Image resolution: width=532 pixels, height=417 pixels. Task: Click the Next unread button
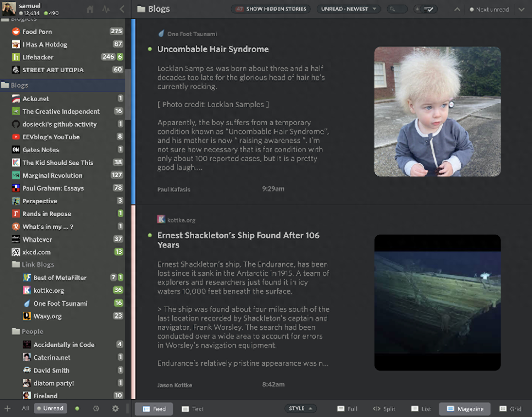pos(489,10)
